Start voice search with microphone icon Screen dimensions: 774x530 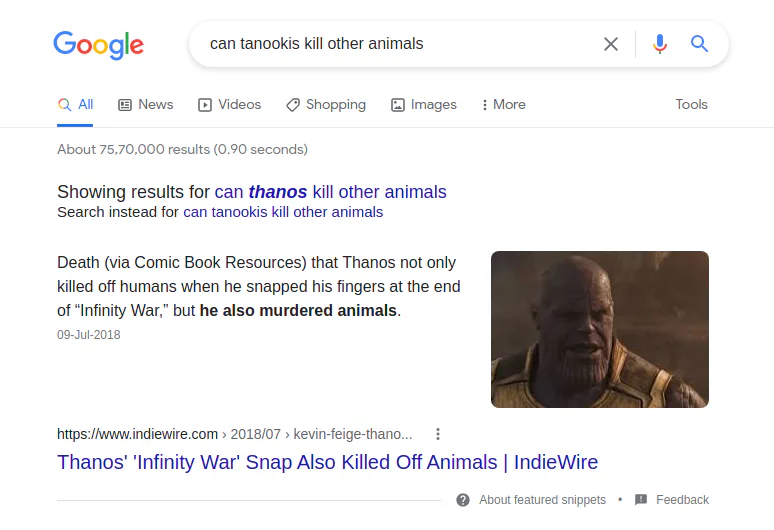pyautogui.click(x=659, y=44)
